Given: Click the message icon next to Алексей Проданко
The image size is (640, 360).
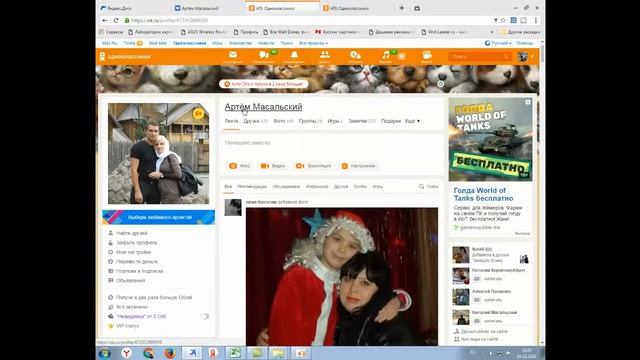Looking at the screenshot, I should point(477,300).
